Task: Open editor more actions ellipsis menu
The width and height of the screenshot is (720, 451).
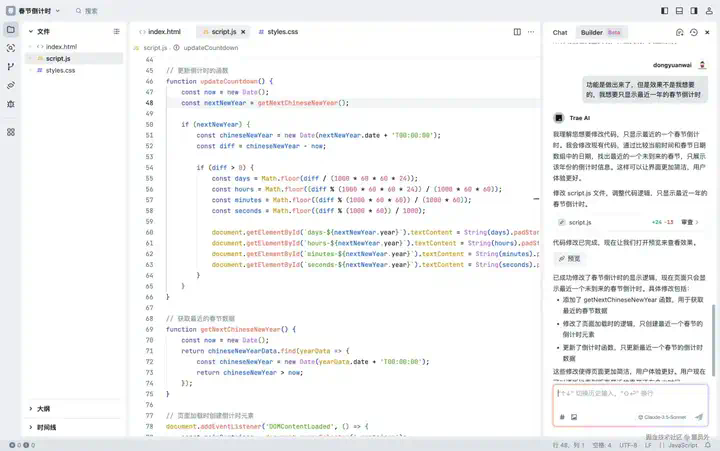Action: click(x=531, y=32)
